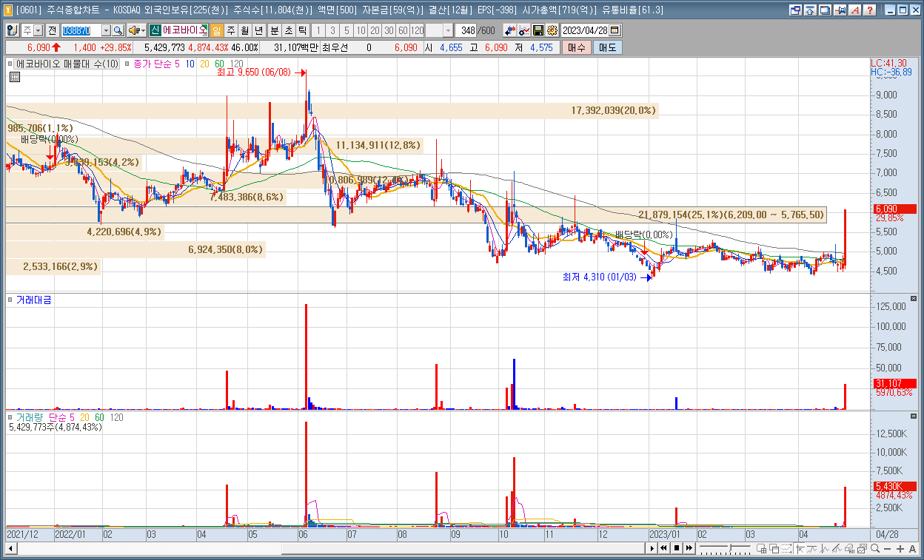
Task: Click the trend line drawing tool icon
Action: point(837,549)
